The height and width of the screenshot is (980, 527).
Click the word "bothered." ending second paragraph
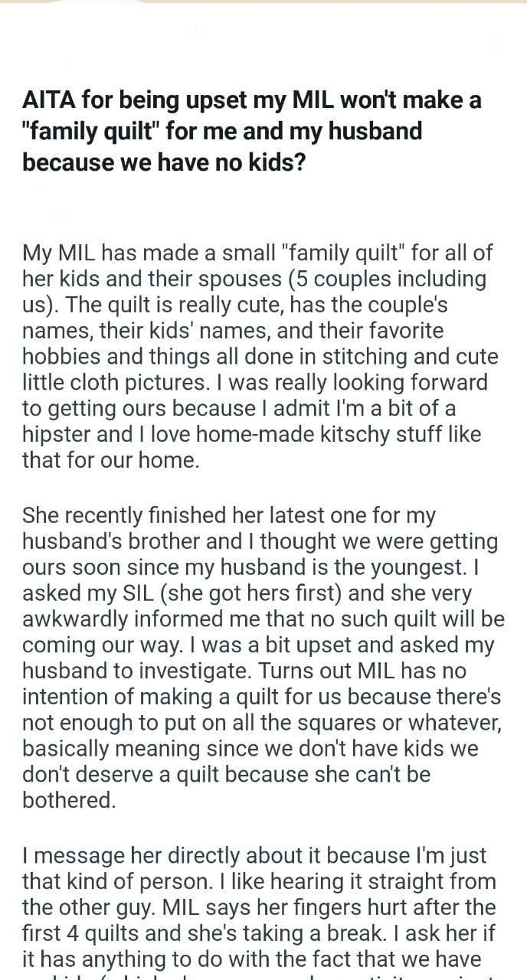pyautogui.click(x=70, y=802)
